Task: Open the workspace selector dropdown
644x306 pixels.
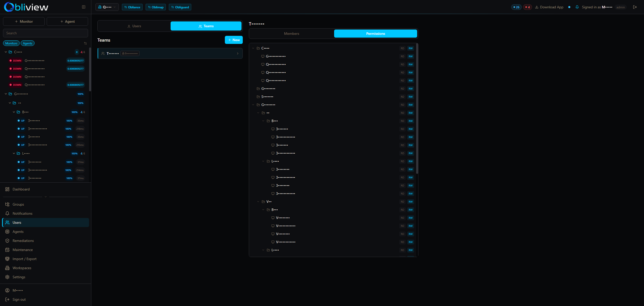Action: pyautogui.click(x=107, y=7)
